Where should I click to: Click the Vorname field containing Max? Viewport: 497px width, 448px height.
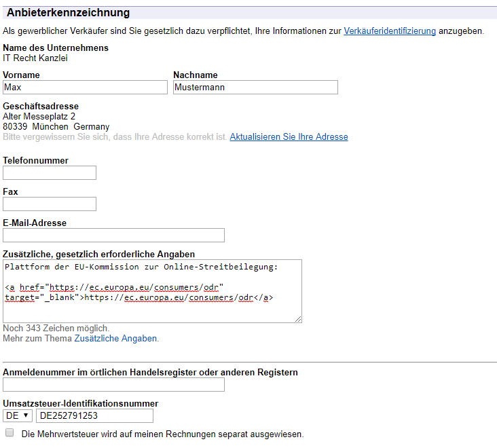(x=85, y=87)
